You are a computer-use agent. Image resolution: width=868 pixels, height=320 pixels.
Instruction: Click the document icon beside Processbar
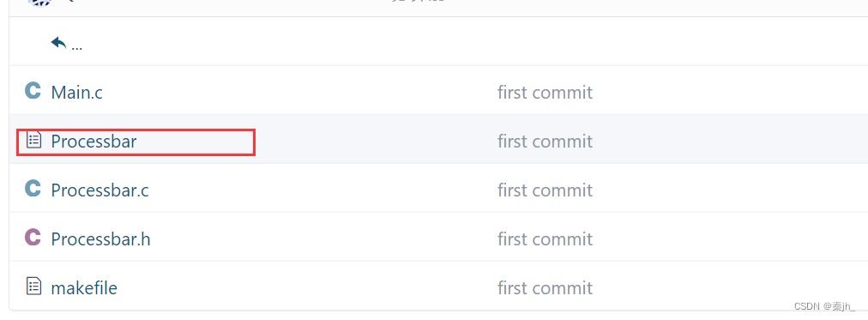pos(33,140)
